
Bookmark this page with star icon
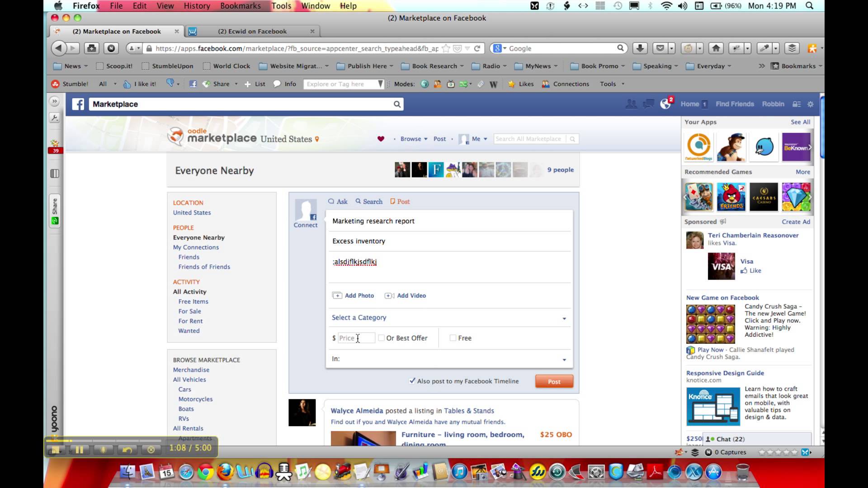446,48
